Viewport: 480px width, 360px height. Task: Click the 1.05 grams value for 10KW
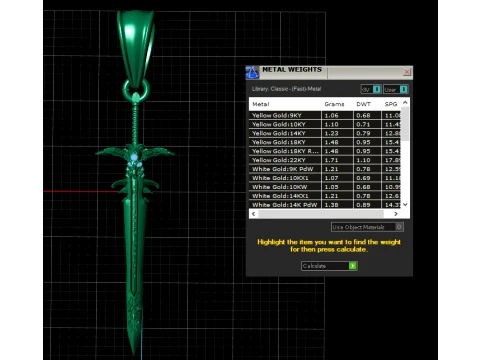pos(331,187)
